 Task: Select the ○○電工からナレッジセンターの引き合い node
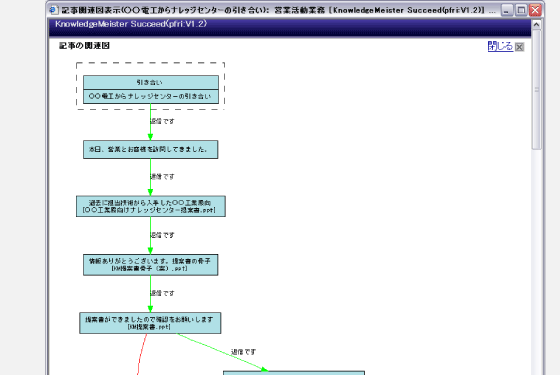pos(151,96)
